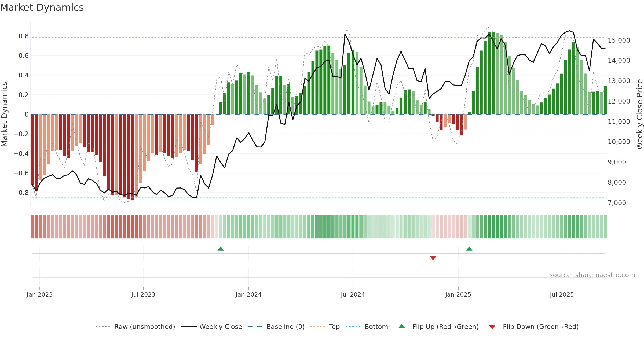Select the red flip-down marker before Jan 2025
Image resolution: width=644 pixels, height=362 pixels.
click(x=433, y=258)
